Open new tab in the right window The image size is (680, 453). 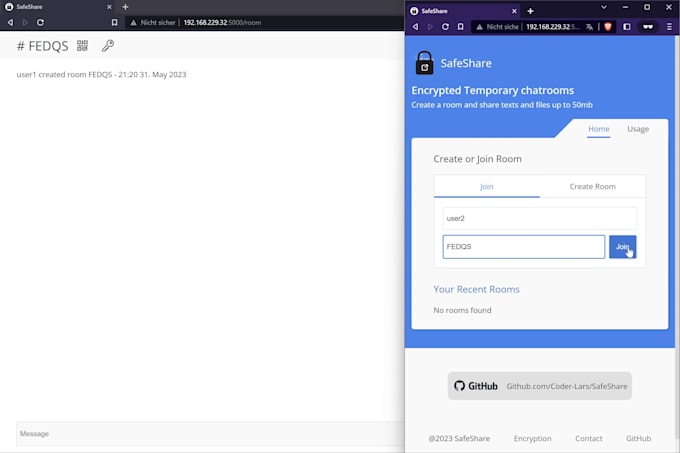point(530,11)
